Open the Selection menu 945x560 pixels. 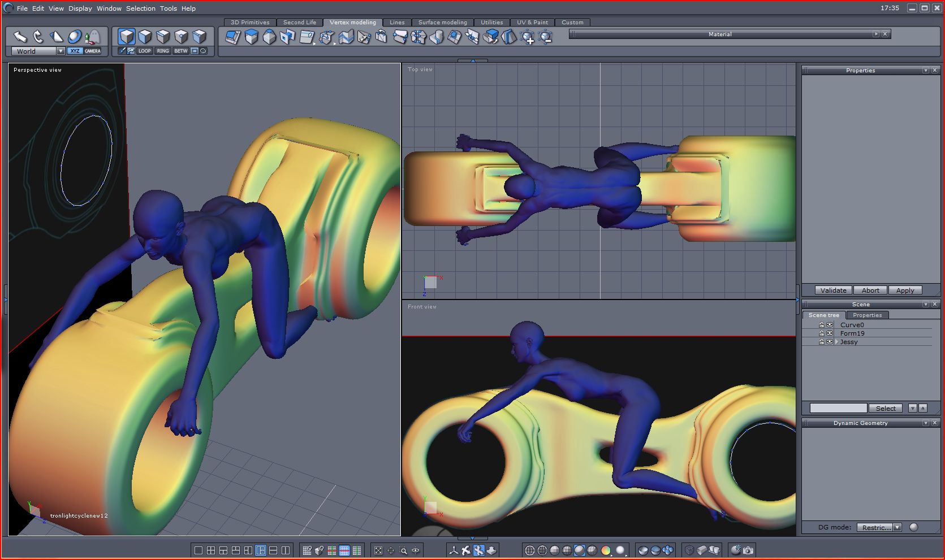click(x=140, y=8)
